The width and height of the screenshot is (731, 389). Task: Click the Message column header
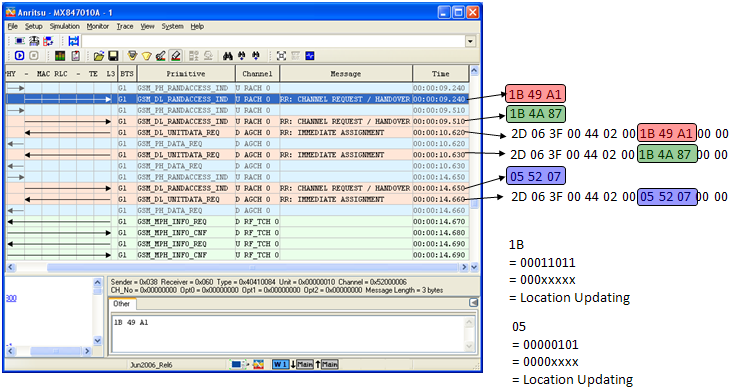pyautogui.click(x=346, y=74)
